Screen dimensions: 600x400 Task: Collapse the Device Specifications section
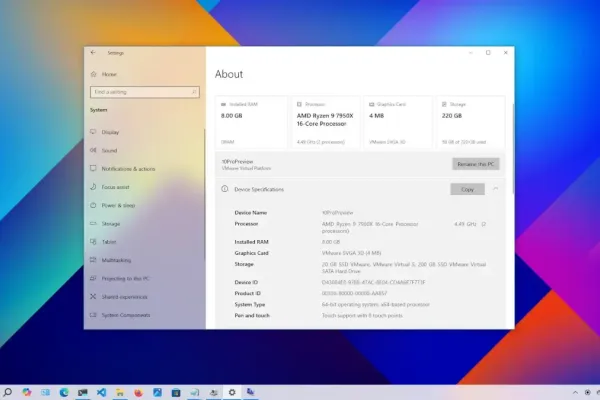click(496, 189)
